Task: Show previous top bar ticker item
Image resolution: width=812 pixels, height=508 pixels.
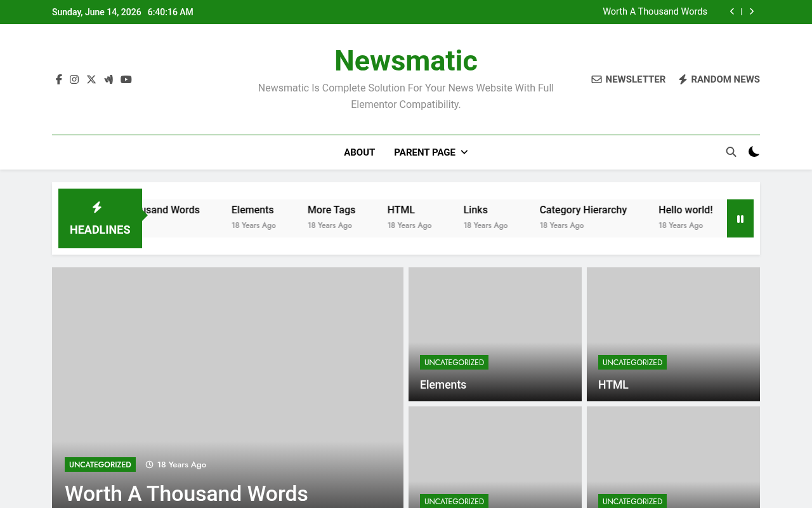Action: 732,11
